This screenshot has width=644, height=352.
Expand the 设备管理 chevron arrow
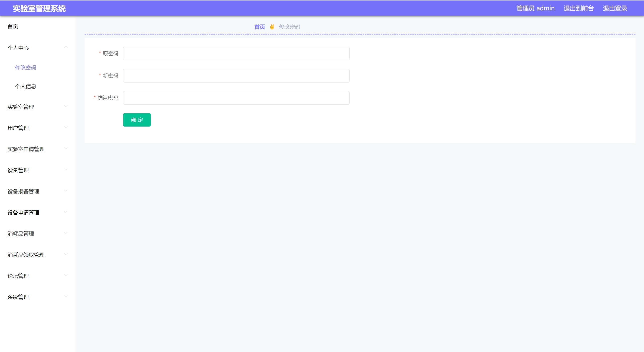click(66, 170)
